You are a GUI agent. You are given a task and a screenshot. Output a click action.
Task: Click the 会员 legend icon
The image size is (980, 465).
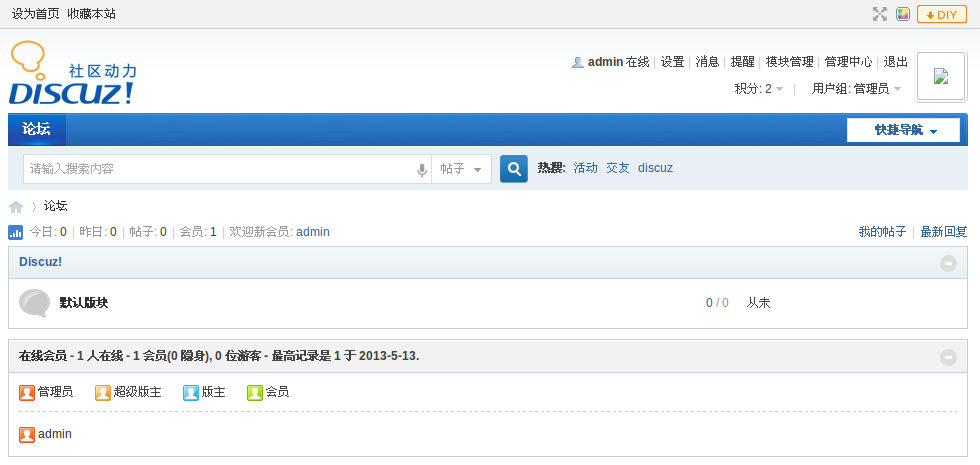[255, 392]
